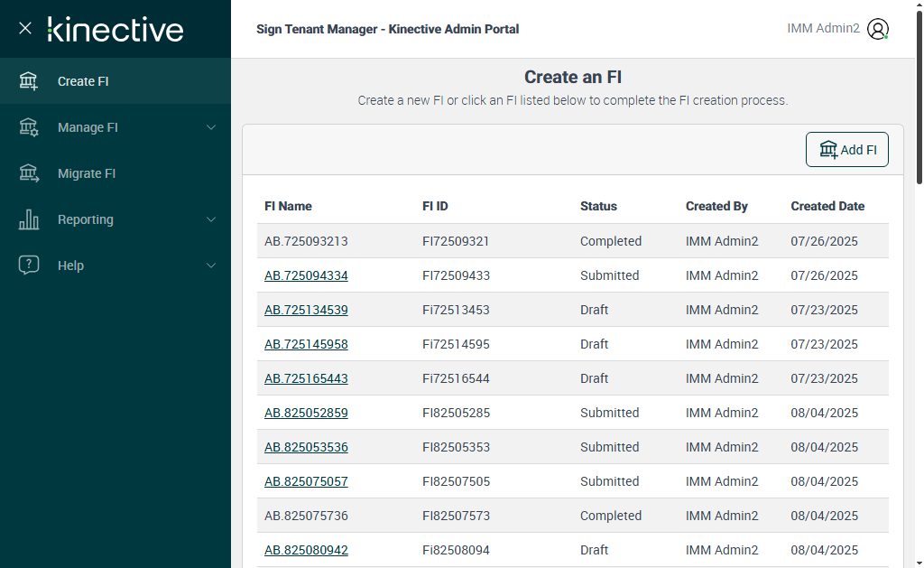Select the Create FI menu item
Screen dimensions: 924x568
pyautogui.click(x=83, y=81)
